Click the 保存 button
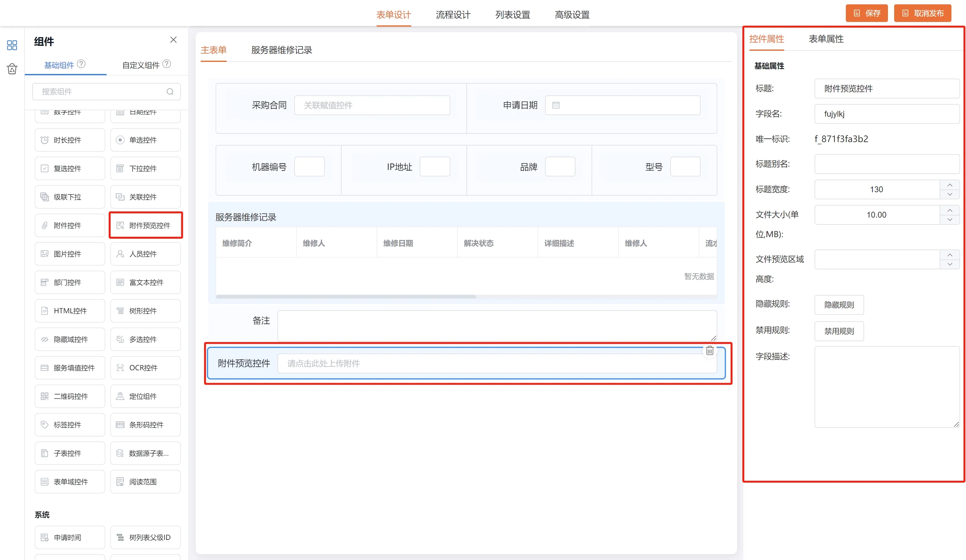 [x=866, y=13]
